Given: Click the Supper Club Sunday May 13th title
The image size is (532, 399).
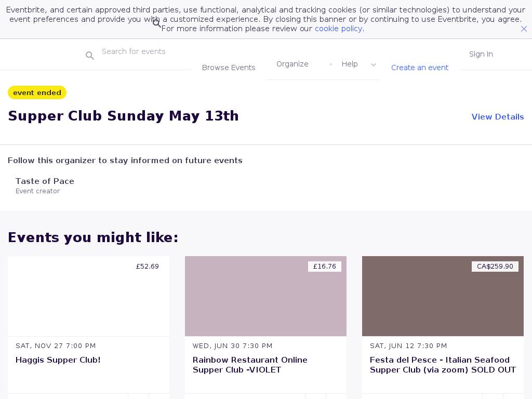Looking at the screenshot, I should pos(123,116).
